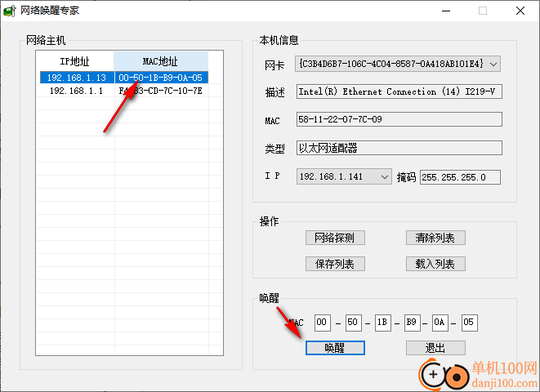
Task: Click wake MAC fifth byte field 0A
Action: coord(440,323)
